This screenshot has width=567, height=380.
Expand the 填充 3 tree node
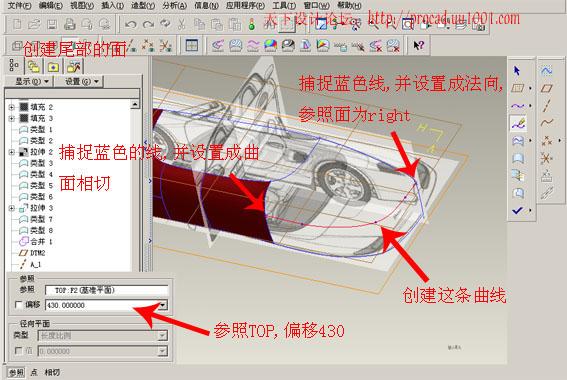tap(11, 118)
